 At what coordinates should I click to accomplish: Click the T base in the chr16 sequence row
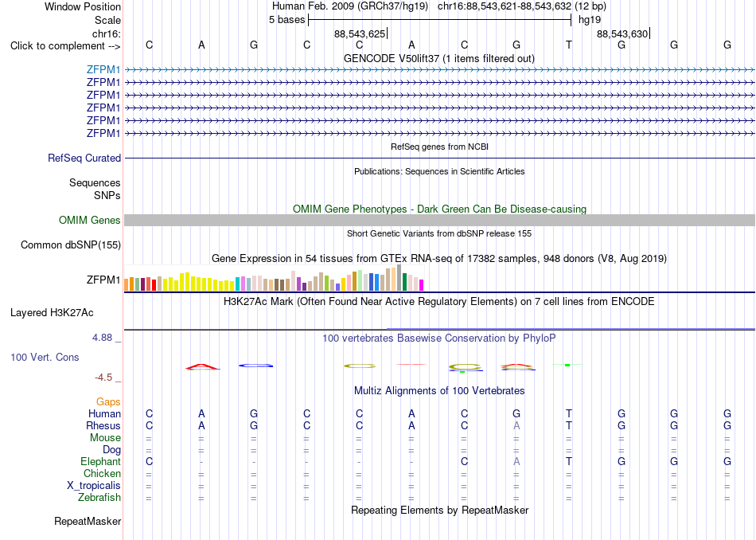pyautogui.click(x=569, y=45)
